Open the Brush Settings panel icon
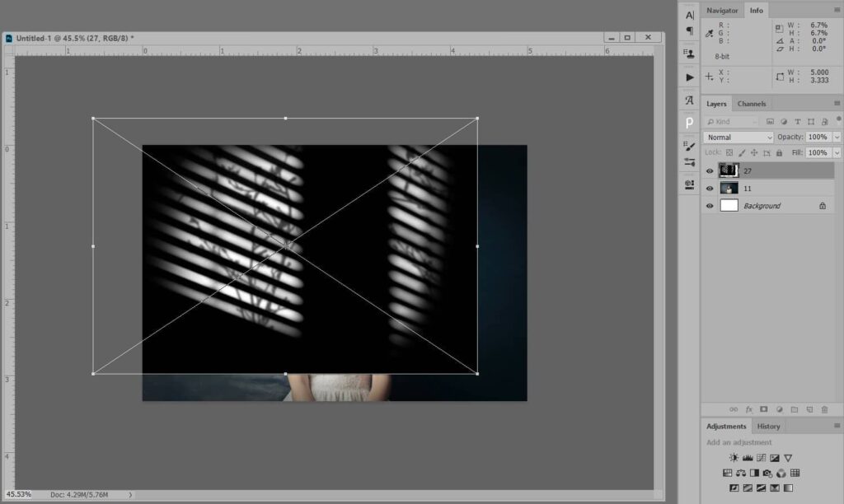The image size is (844, 504). point(690,146)
